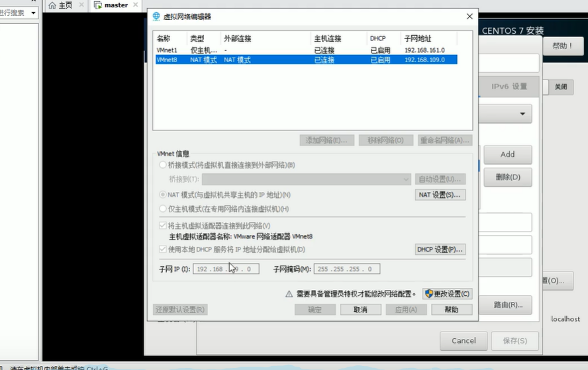The image size is (588, 370).
Task: Click the shield icon on 更改设置 button
Action: [x=429, y=293]
